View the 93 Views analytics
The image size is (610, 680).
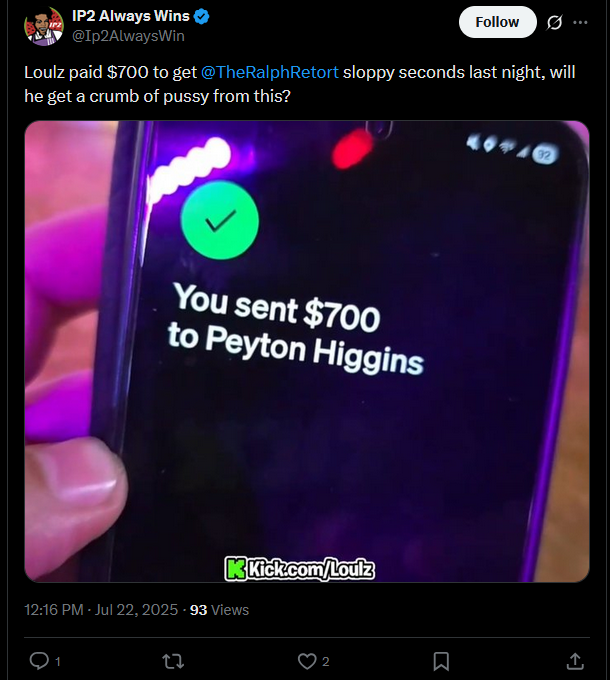(x=219, y=610)
